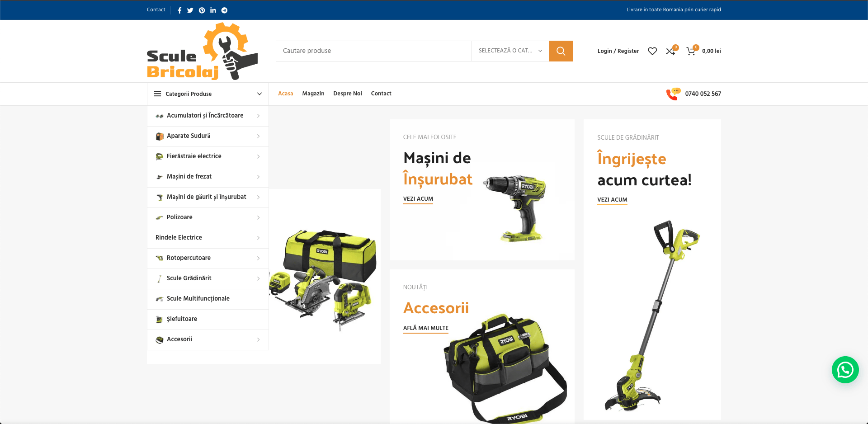The height and width of the screenshot is (424, 868).
Task: Click VEZI ACUM under Îngrijește acum curtea
Action: pyautogui.click(x=612, y=200)
